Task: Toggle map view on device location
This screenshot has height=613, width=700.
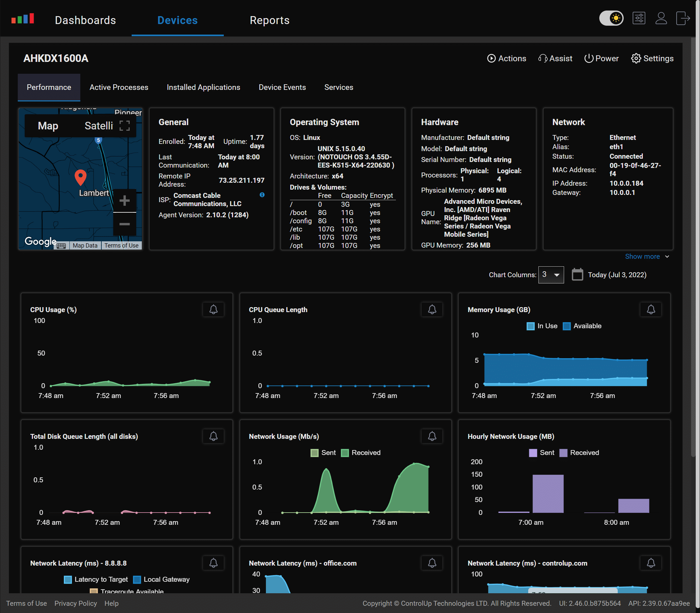Action: [48, 125]
